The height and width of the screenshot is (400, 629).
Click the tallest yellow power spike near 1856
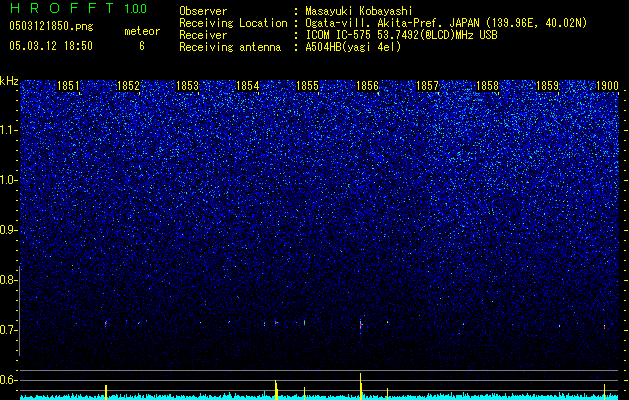[361, 386]
